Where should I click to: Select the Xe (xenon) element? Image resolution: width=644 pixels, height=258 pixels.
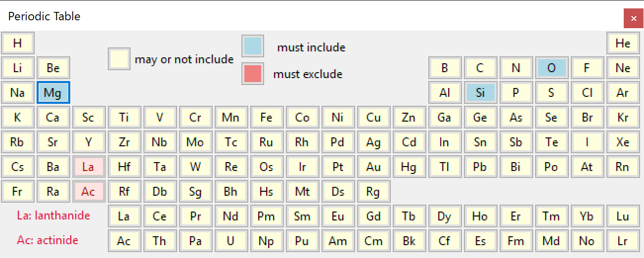[623, 142]
